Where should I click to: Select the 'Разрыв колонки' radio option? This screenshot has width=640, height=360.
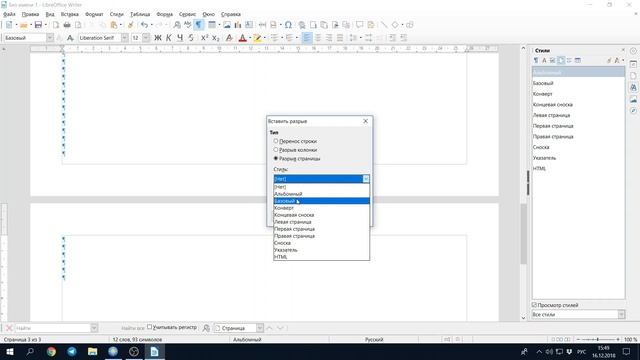pos(276,150)
